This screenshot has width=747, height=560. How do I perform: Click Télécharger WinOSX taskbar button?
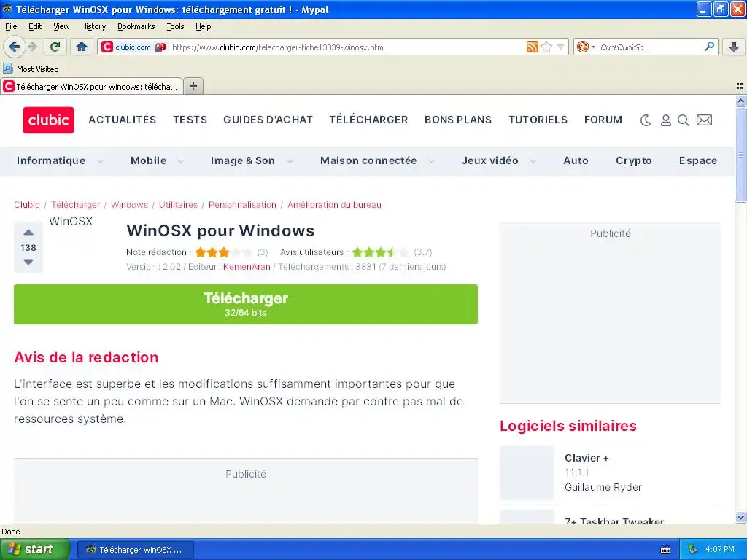tap(135, 550)
